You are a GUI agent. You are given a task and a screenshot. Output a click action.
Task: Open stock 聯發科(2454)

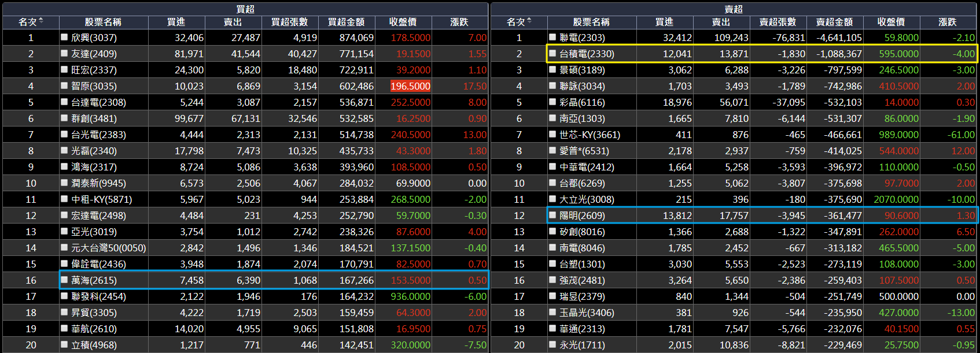click(98, 296)
